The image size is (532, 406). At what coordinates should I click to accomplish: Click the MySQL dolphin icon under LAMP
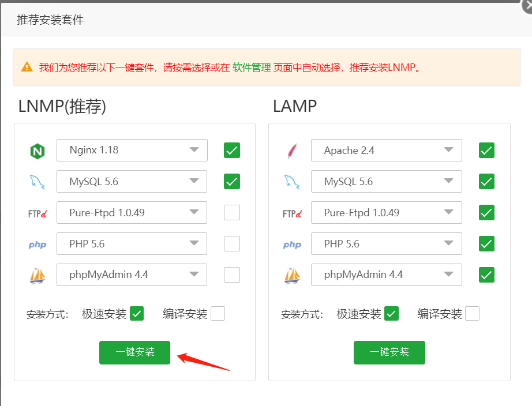[x=292, y=181]
